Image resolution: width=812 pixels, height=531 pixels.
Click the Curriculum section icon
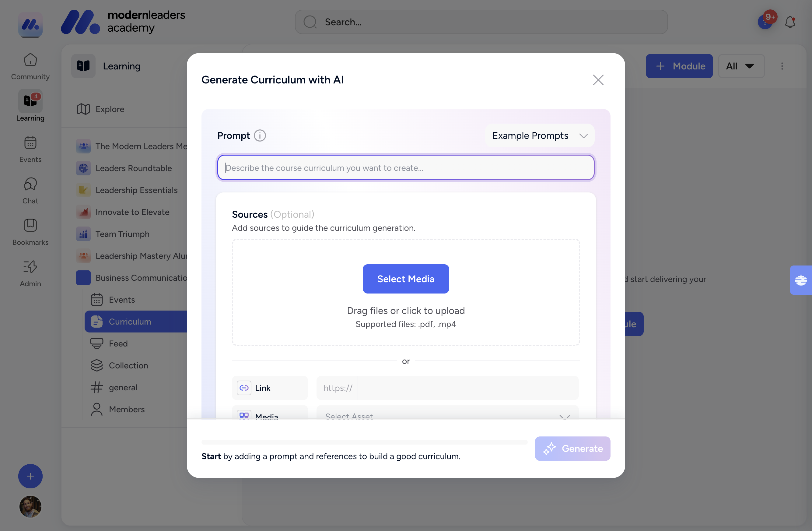pyautogui.click(x=96, y=321)
